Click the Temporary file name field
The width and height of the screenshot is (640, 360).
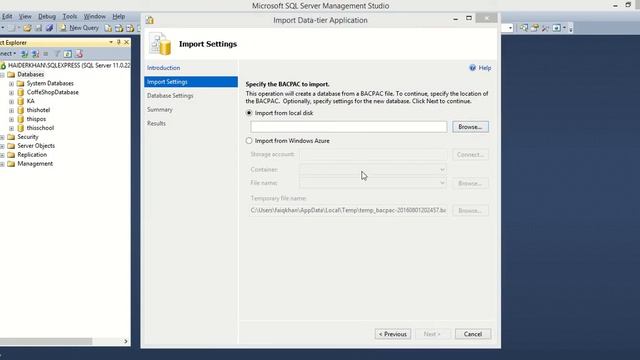point(349,210)
